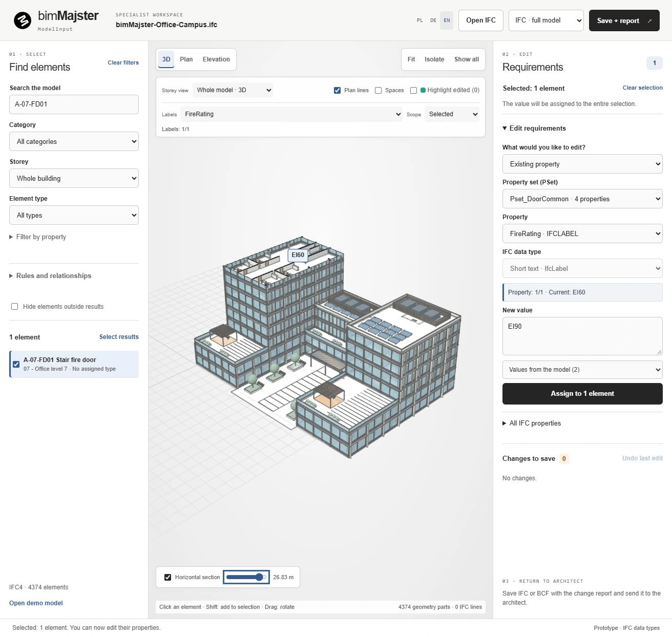Click the Isolate button
The height and width of the screenshot is (637, 672).
click(434, 59)
